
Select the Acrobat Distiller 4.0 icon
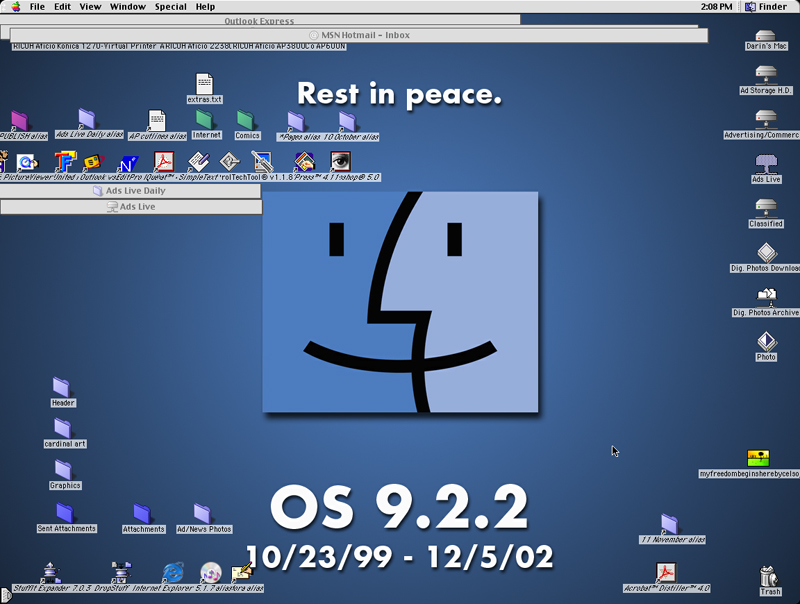click(665, 572)
